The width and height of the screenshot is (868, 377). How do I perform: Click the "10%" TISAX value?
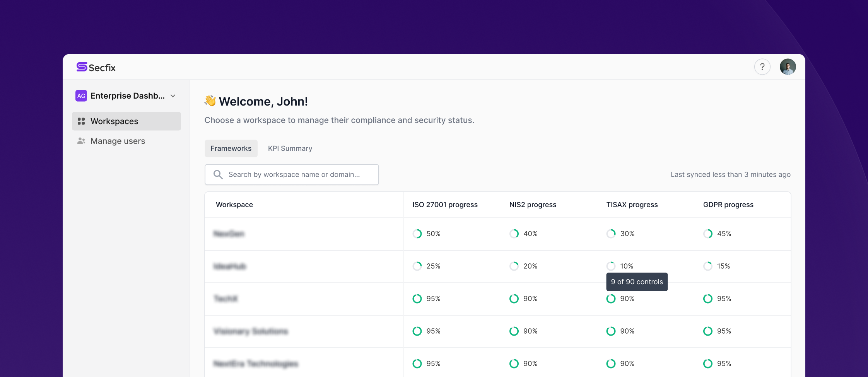point(627,266)
